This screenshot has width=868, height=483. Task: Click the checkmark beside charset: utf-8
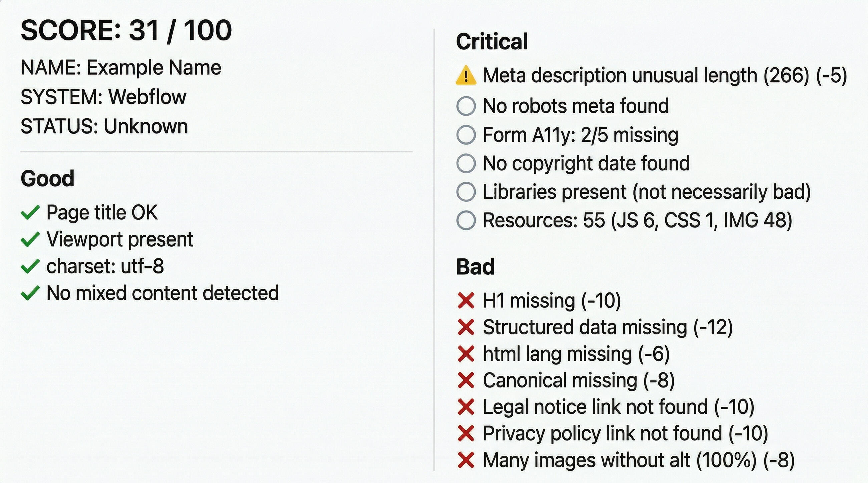coord(30,266)
